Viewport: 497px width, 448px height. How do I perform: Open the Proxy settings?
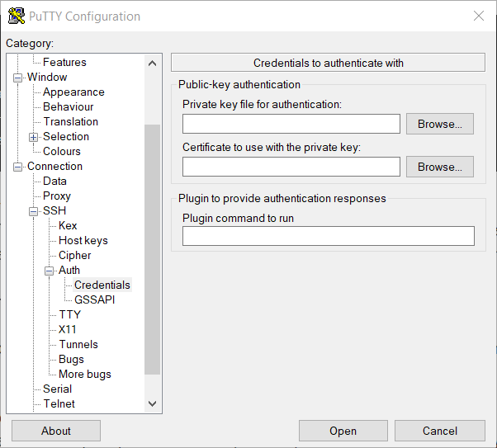pos(57,196)
